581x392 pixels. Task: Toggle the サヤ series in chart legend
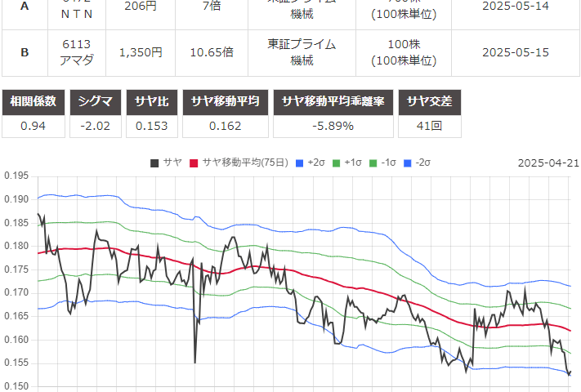tap(166, 163)
